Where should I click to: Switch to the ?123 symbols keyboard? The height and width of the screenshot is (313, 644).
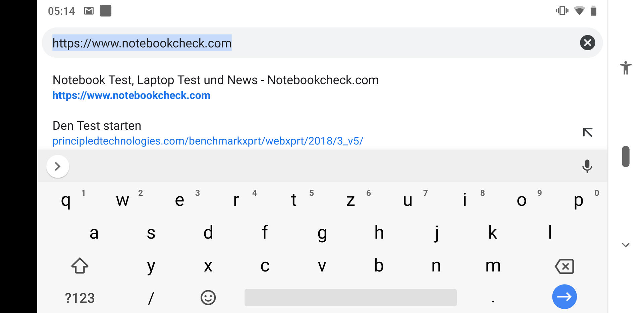tap(80, 298)
